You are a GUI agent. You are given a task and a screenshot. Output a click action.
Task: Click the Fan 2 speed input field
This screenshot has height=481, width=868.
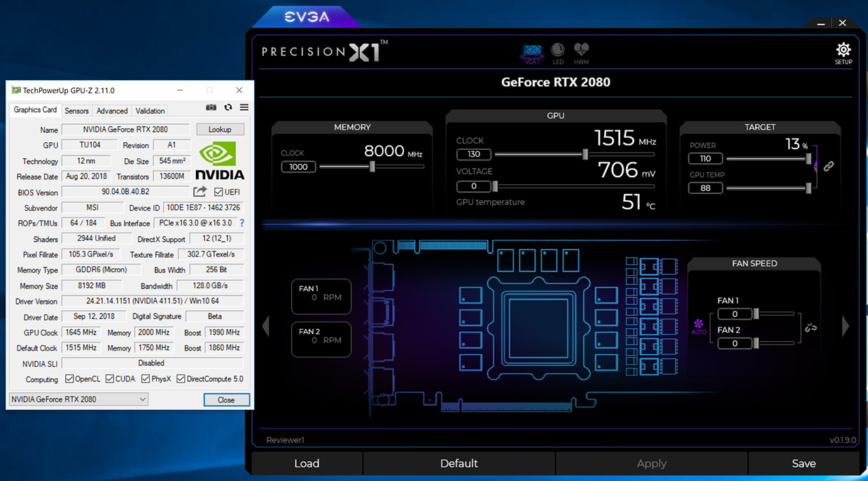(735, 344)
